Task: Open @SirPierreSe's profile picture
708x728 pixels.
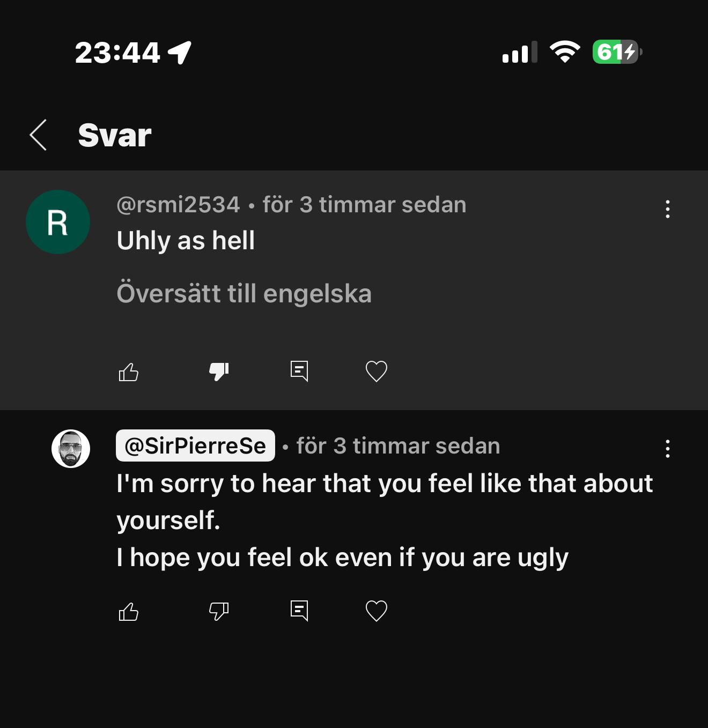Action: click(71, 449)
